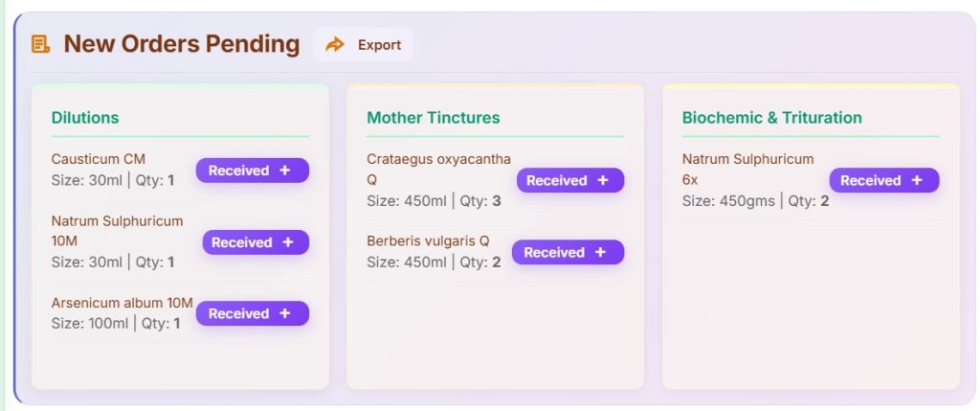The image size is (980, 411).
Task: Mark Natrum Sulphuricum 10M as Received
Action: (x=242, y=242)
